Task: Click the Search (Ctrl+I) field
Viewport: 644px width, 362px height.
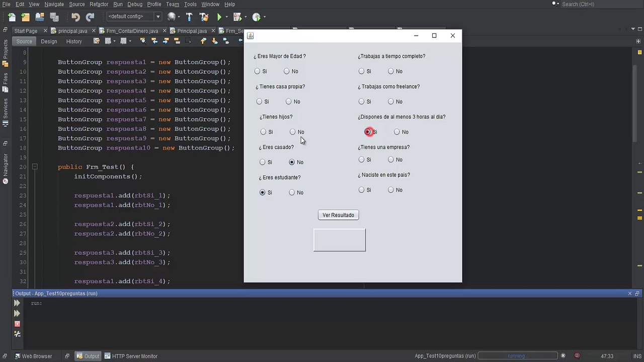Action: tap(597, 4)
